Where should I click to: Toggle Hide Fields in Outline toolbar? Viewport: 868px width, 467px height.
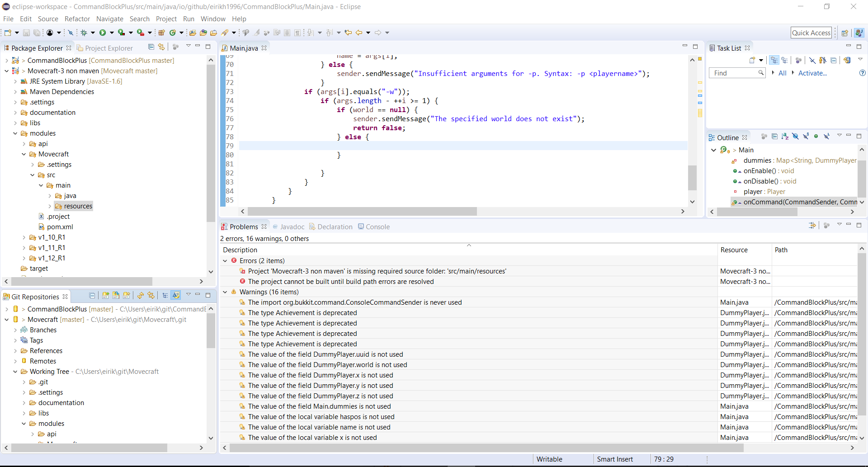point(795,137)
